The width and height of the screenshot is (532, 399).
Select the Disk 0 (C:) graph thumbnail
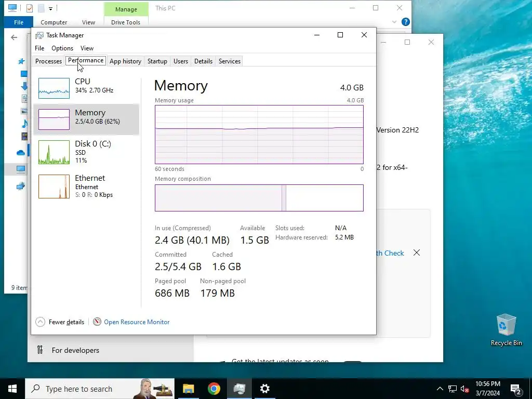click(x=54, y=152)
